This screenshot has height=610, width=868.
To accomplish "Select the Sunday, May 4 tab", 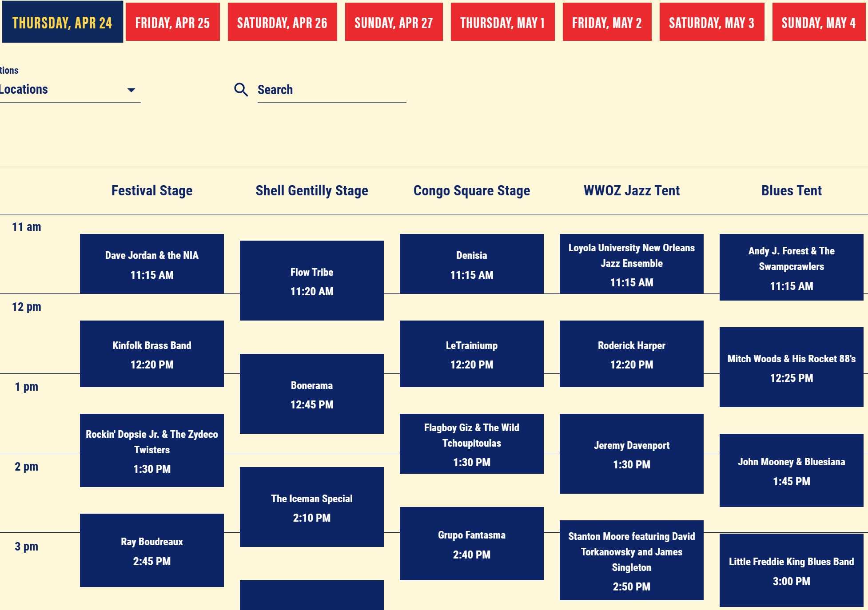I will click(819, 23).
